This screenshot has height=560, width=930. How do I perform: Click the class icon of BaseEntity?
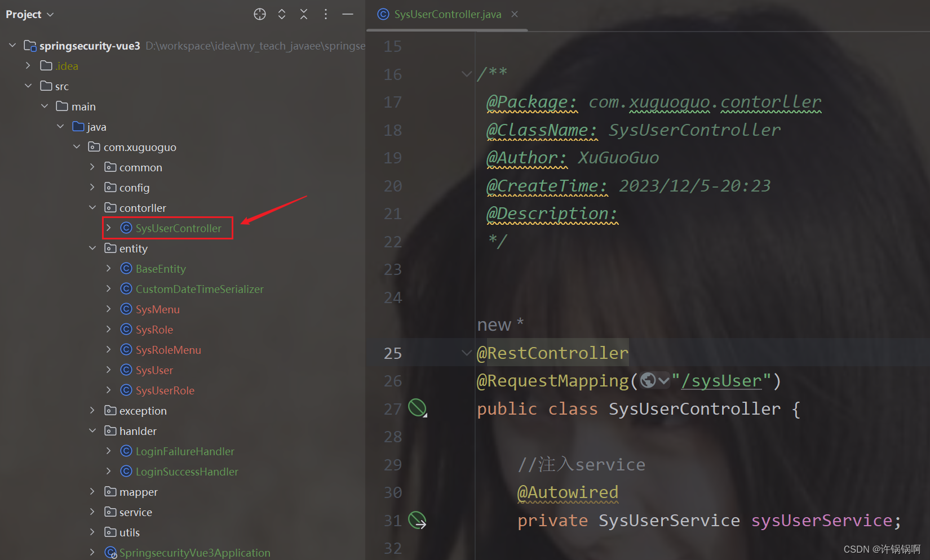(126, 268)
